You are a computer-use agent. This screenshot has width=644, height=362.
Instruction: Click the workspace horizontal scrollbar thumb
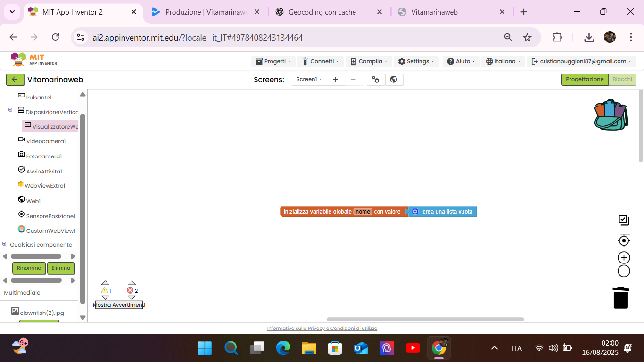(425, 319)
